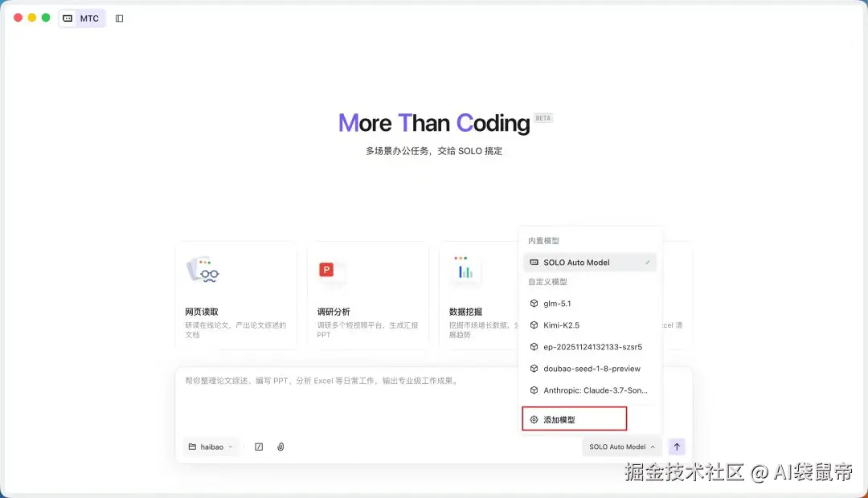Screen dimensions: 868x498
Task: Click the glasses icon on 网页读取 card
Action: (203, 271)
